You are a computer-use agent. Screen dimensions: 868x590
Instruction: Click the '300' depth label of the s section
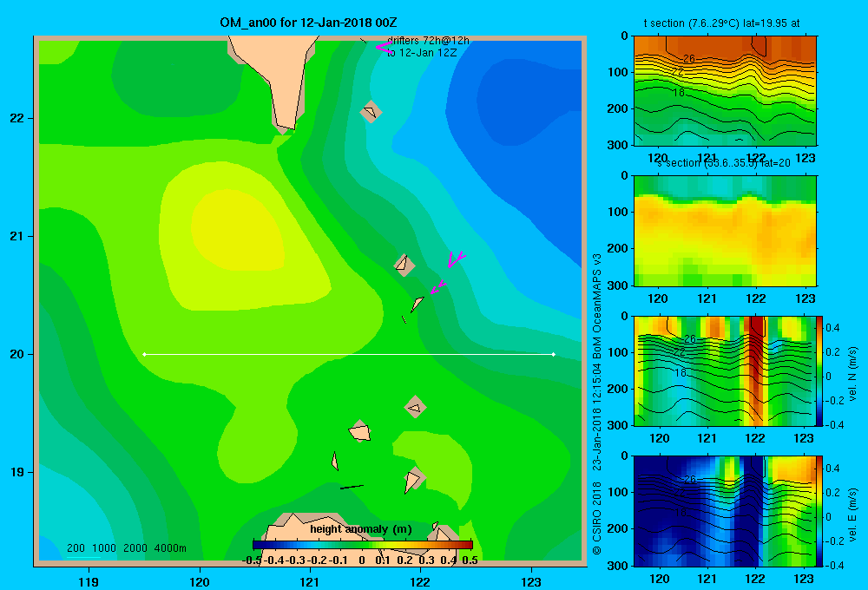click(618, 285)
